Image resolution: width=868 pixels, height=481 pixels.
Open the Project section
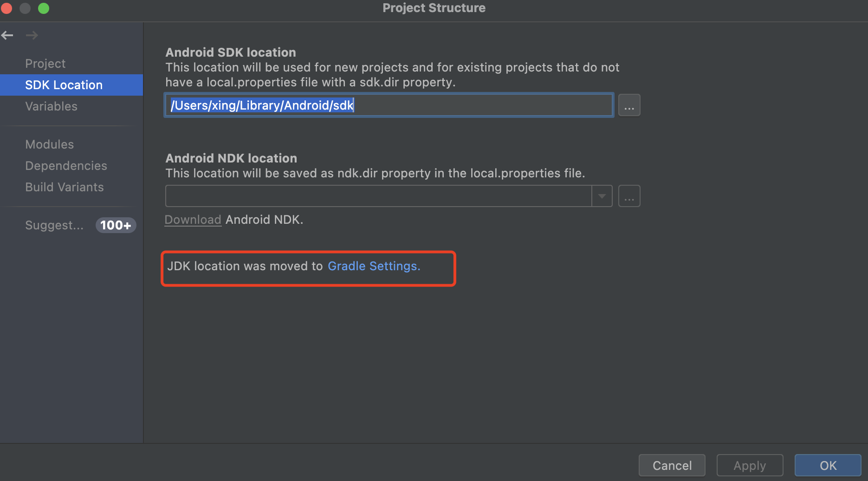click(45, 64)
